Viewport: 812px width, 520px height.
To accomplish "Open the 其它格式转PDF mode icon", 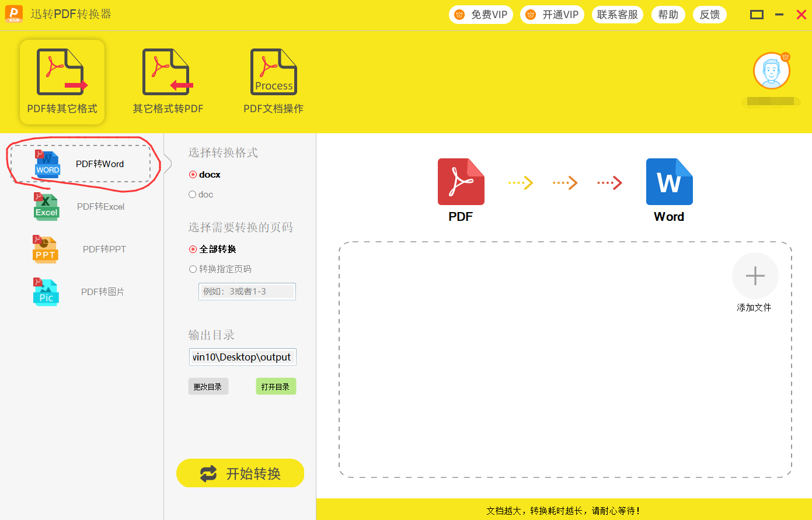I will 168,72.
